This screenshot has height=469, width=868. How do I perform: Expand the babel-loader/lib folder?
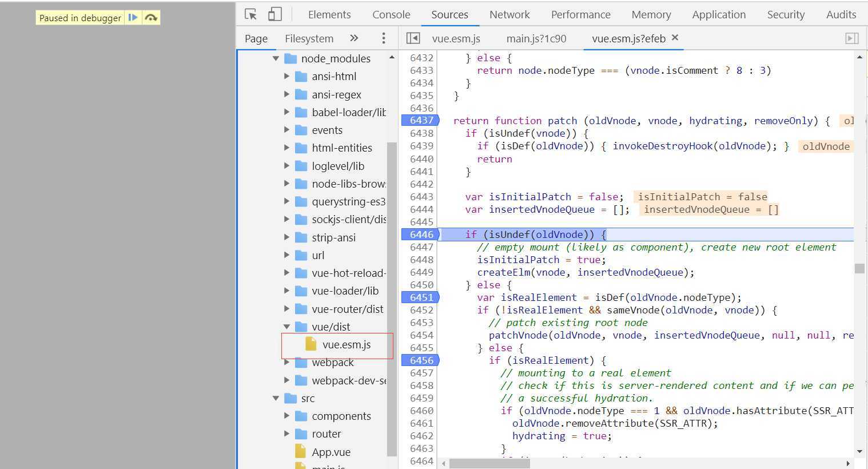coord(287,112)
